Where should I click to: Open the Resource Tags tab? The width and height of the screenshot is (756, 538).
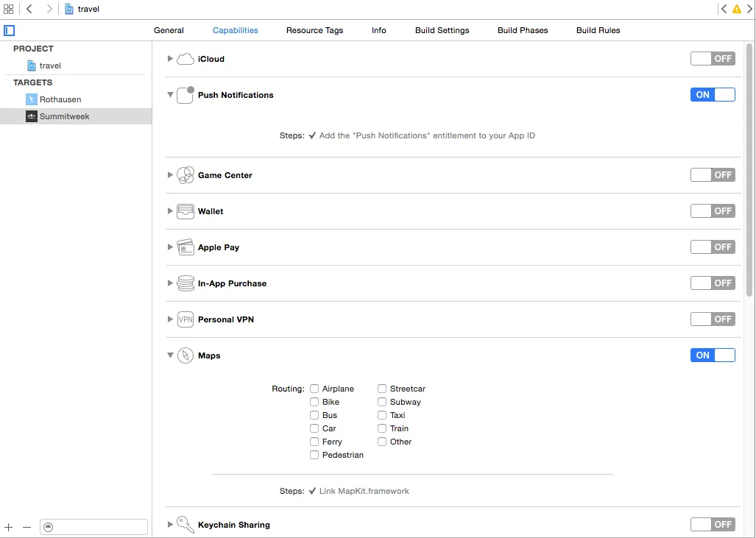[315, 30]
